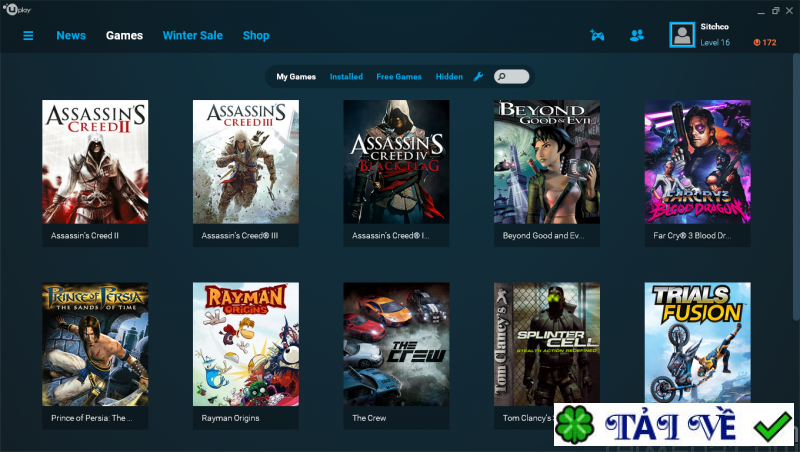Select the Installed filter
Viewport: 800px width, 452px height.
(346, 77)
